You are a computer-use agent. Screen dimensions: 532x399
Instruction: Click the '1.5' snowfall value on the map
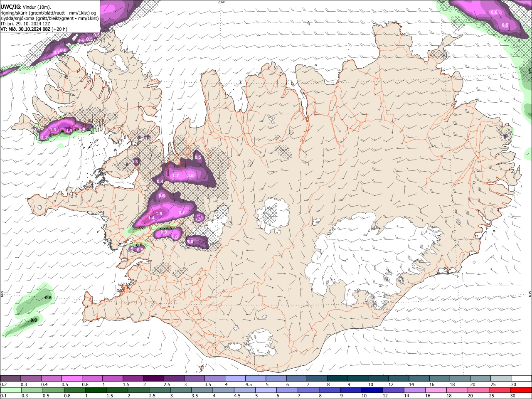click(x=159, y=214)
